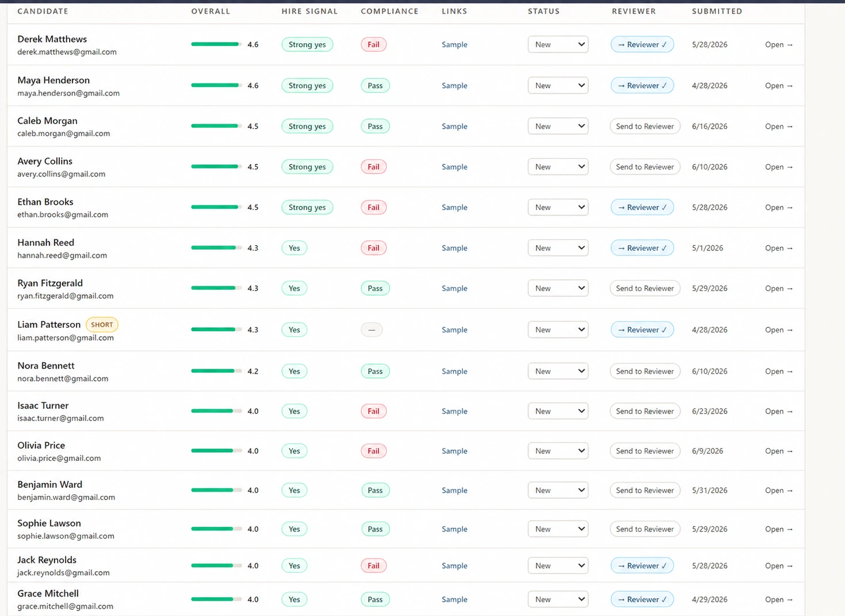Open Liam Patterson's status dropdown
Screen dimensions: 845x616
[558, 330]
